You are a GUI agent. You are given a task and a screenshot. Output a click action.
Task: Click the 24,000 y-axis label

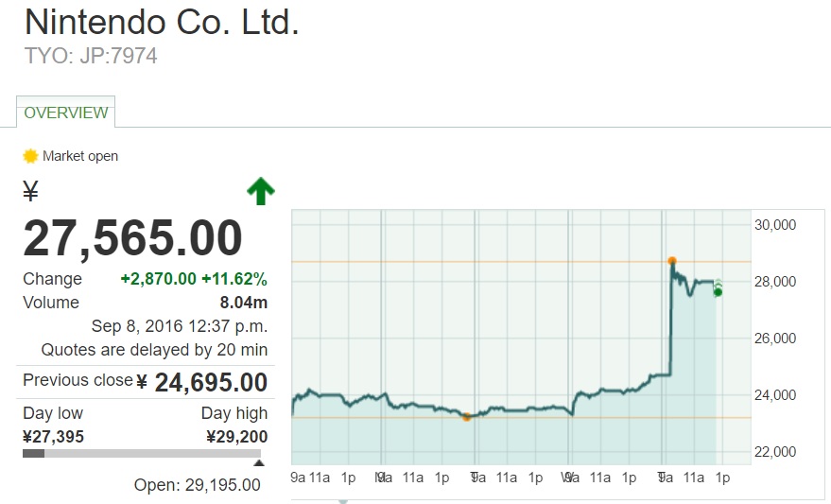click(x=775, y=395)
